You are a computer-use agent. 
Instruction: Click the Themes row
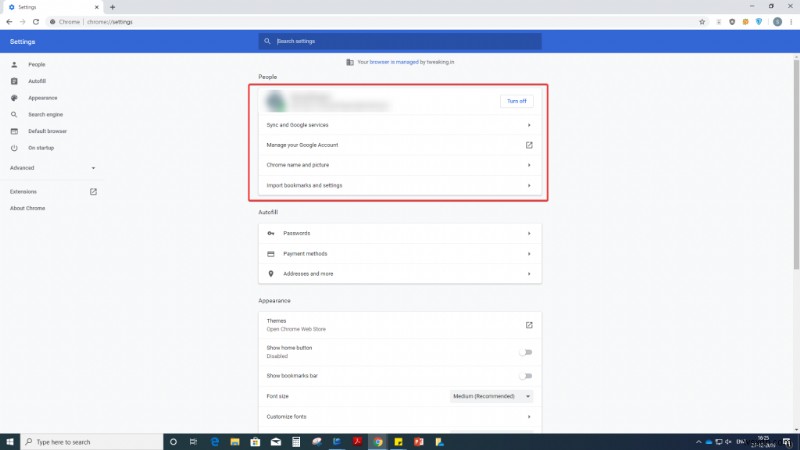click(x=400, y=325)
